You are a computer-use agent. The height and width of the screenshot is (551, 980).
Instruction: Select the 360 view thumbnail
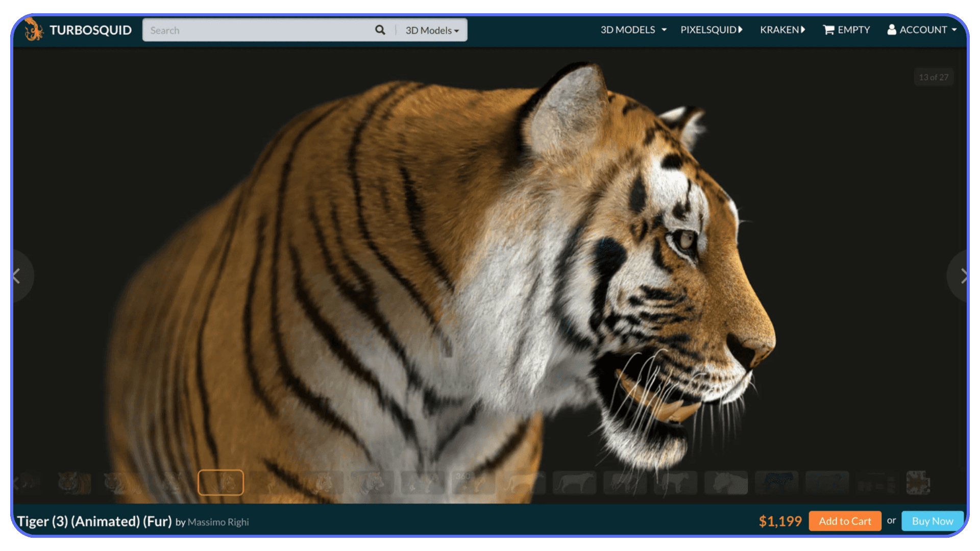473,482
